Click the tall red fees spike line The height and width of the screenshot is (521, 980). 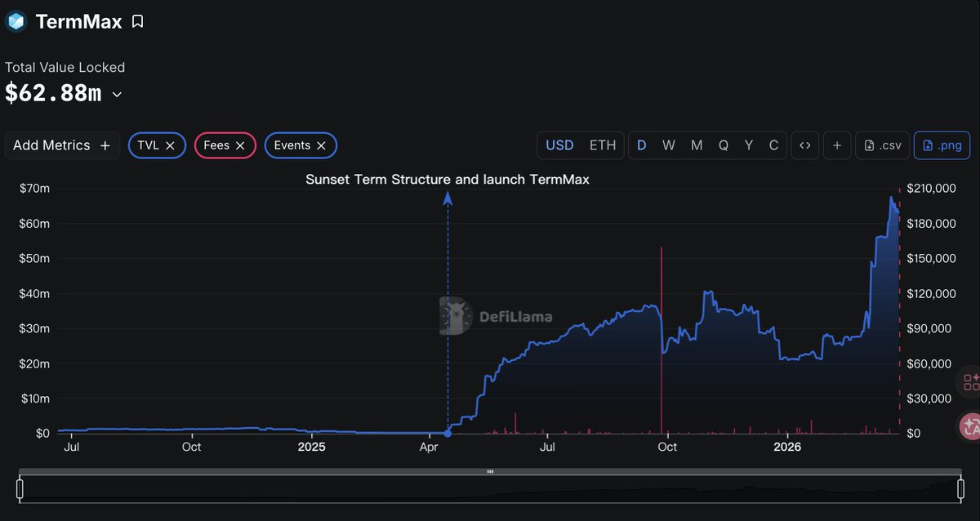(x=661, y=339)
